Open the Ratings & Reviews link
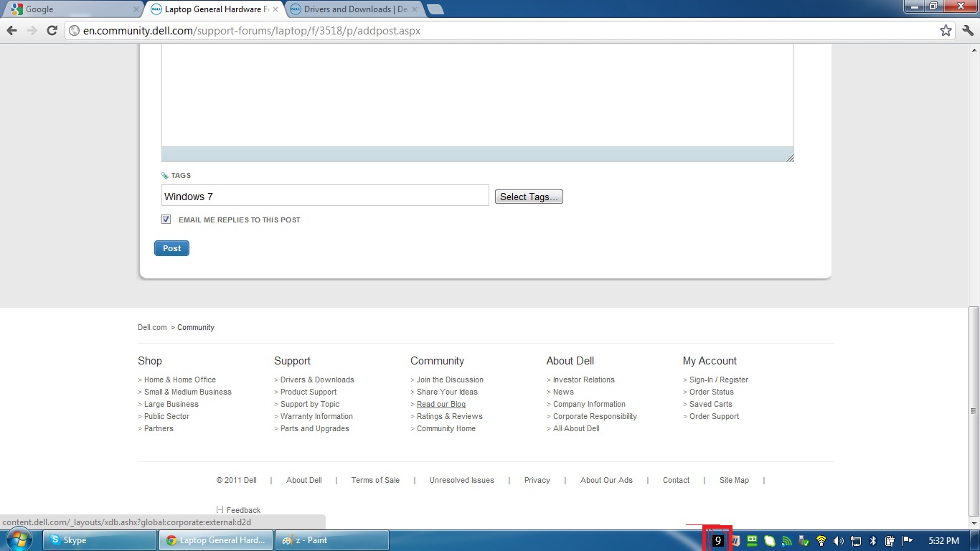980x551 pixels. pyautogui.click(x=450, y=416)
